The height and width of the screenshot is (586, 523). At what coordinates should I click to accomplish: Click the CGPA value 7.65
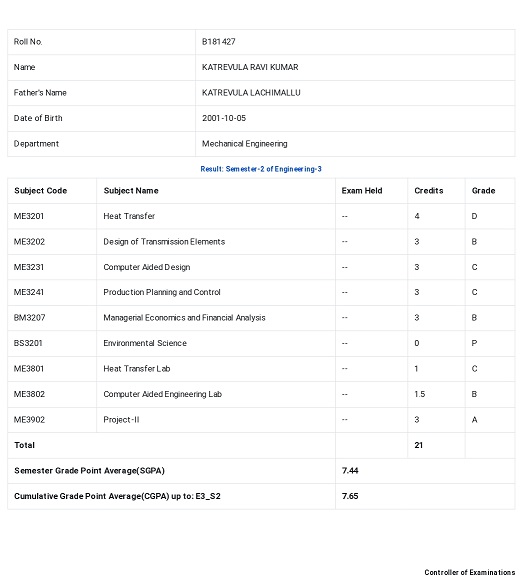tap(350, 496)
